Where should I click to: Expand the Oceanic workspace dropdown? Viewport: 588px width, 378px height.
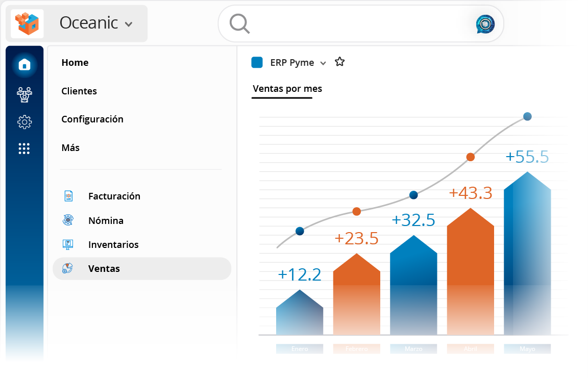[129, 24]
